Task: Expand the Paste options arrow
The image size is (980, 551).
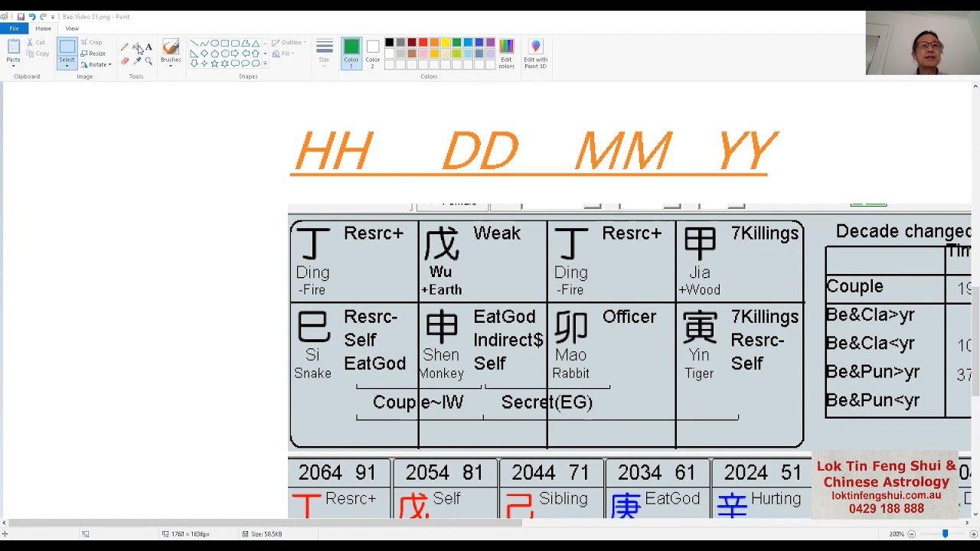Action: tap(13, 64)
